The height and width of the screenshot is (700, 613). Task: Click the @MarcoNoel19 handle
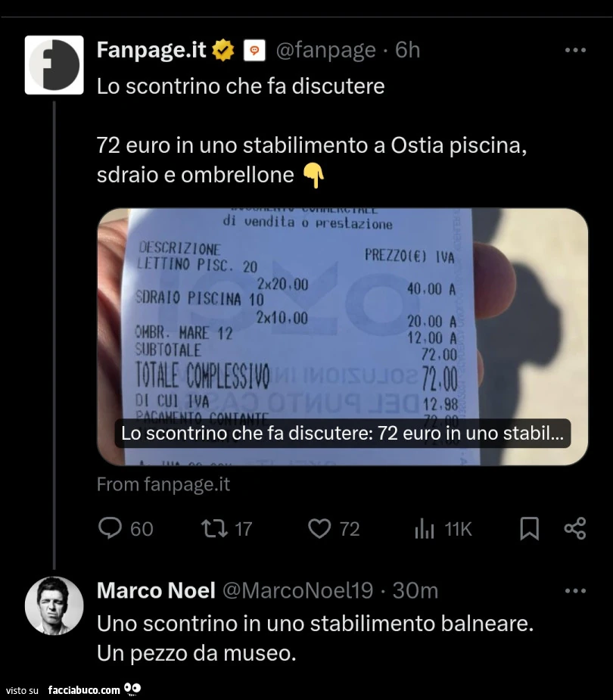point(297,590)
